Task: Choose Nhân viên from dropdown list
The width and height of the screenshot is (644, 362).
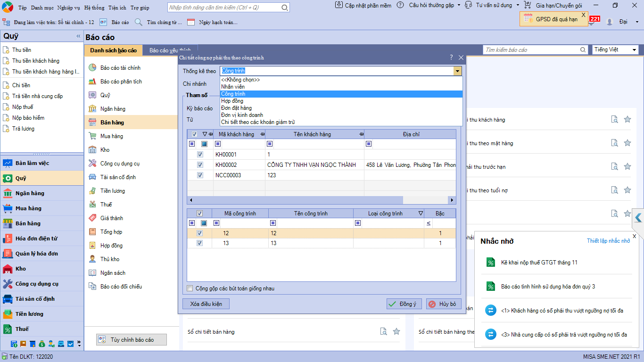Action: [x=341, y=87]
